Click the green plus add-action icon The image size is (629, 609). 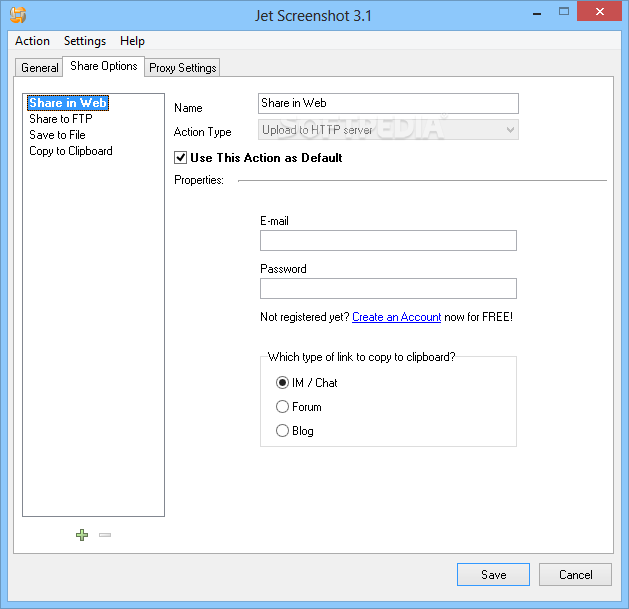[82, 535]
